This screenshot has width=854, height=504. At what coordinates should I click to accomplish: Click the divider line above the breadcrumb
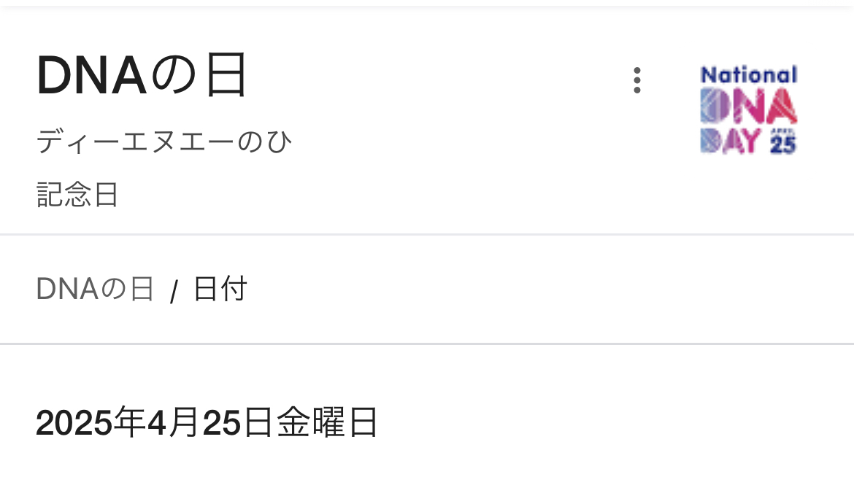tap(427, 235)
